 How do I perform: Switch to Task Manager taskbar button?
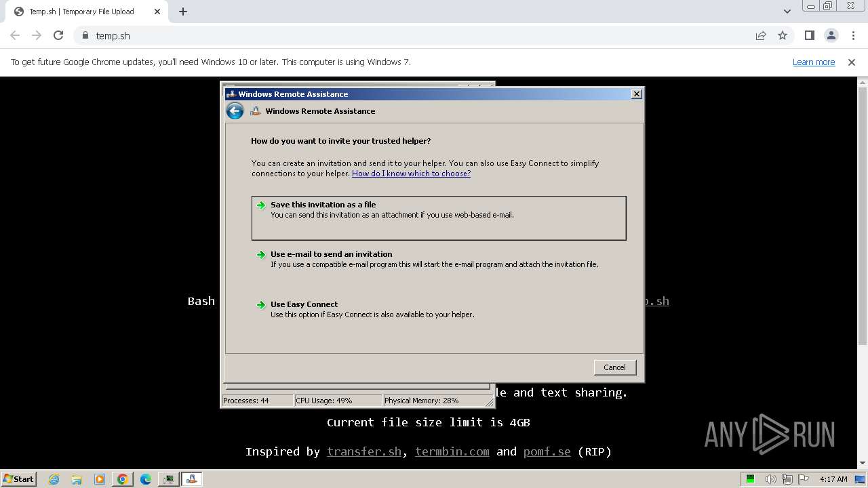coord(168,479)
